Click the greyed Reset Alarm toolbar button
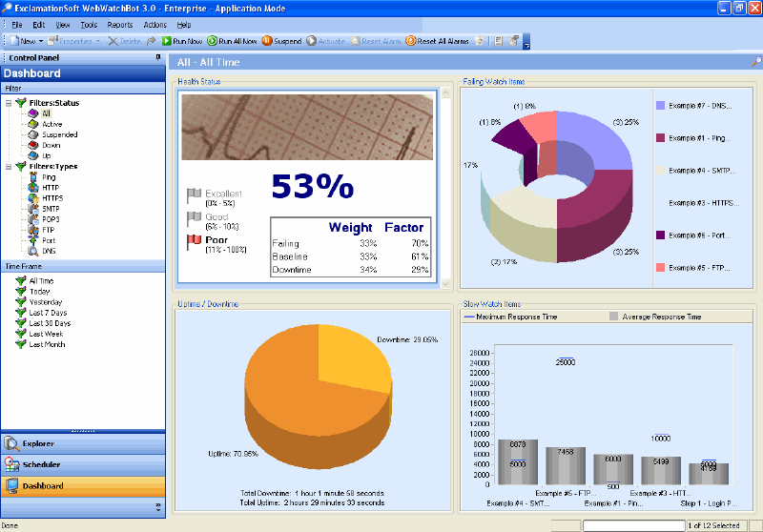Screen dimensions: 763x532 pos(376,41)
